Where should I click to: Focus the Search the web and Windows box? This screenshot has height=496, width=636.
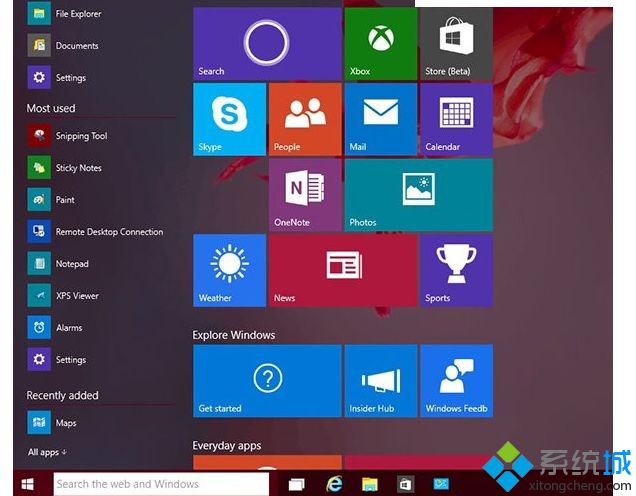click(x=161, y=484)
